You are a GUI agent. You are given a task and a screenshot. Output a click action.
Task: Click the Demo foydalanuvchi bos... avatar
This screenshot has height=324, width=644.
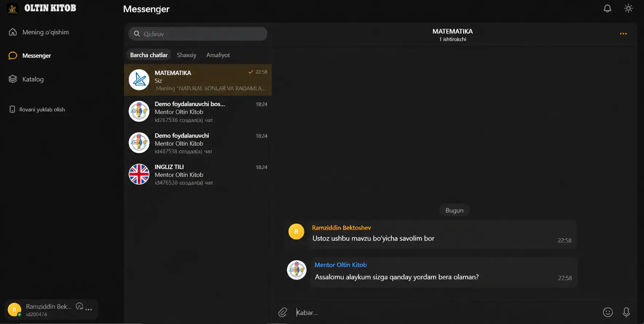click(x=139, y=112)
